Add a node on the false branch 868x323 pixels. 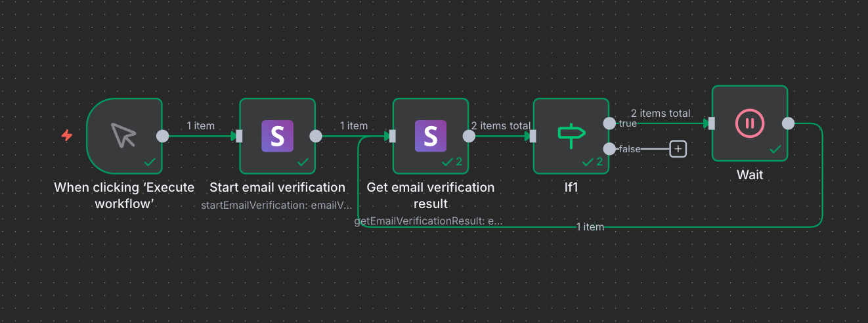coord(678,149)
